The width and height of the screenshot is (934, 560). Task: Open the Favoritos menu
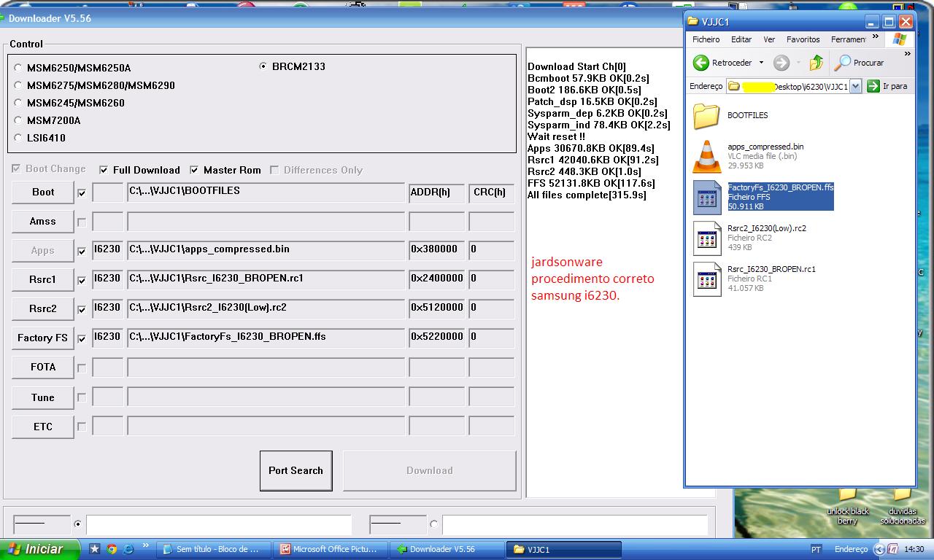pos(803,39)
